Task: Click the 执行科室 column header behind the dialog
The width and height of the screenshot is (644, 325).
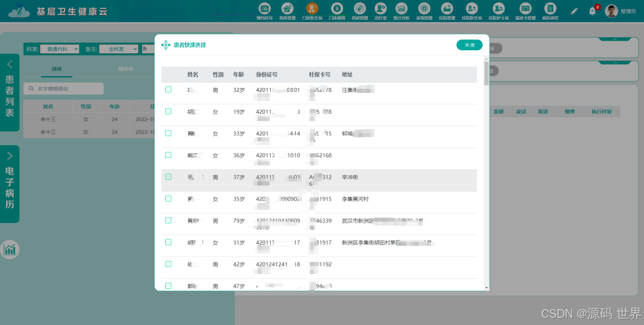Action: click(x=601, y=112)
